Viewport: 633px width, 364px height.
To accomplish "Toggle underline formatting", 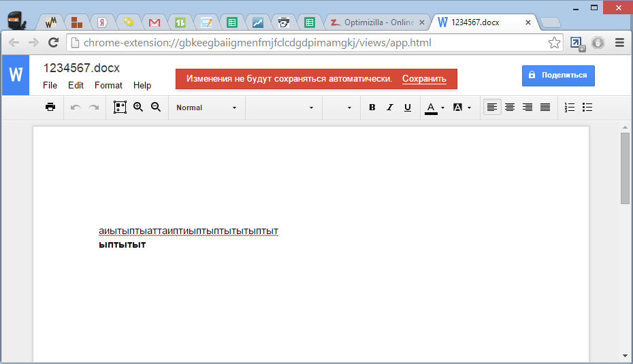I will point(408,107).
